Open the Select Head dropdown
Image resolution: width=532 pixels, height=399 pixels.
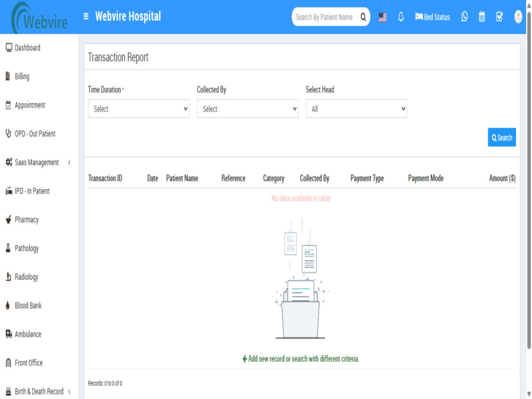pyautogui.click(x=356, y=109)
